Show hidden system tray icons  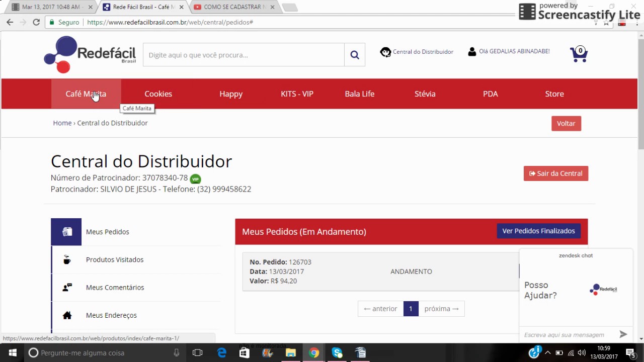548,352
